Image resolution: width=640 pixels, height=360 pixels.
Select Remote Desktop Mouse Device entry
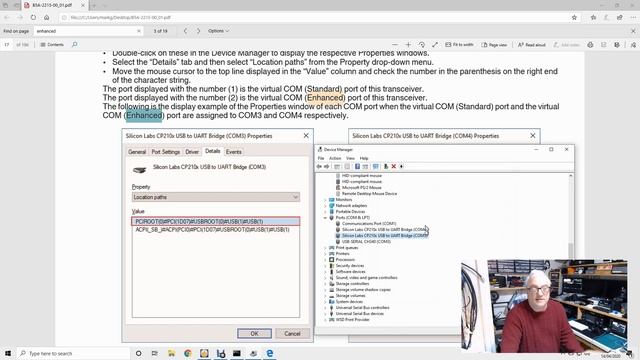pos(369,193)
